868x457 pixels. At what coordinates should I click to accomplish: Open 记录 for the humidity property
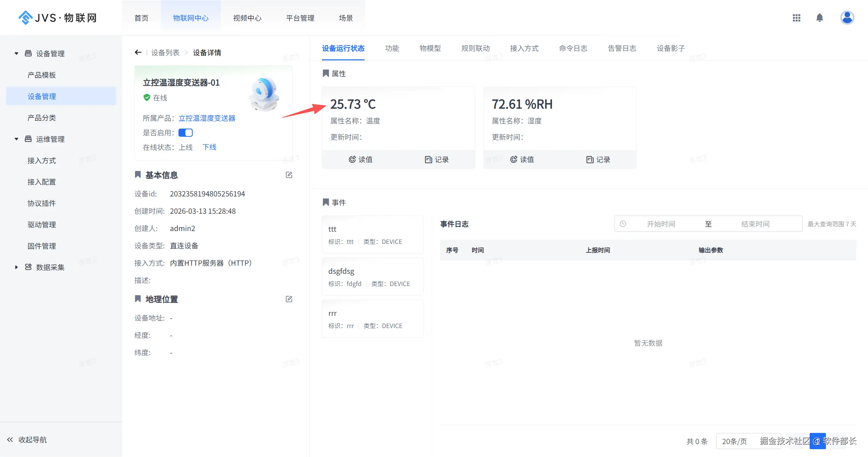pyautogui.click(x=598, y=159)
